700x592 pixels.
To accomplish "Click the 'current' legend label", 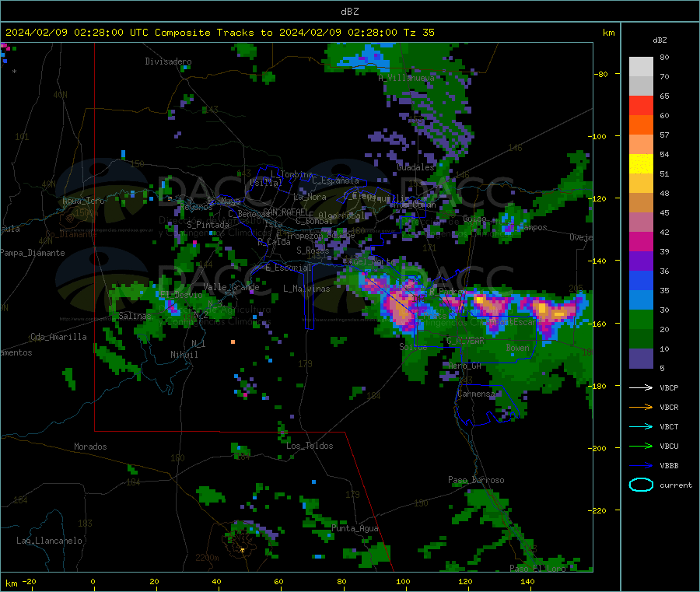I will click(x=675, y=485).
